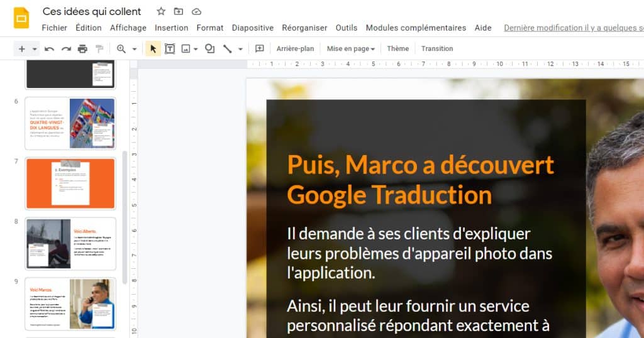Open the Modules complémentaires menu
The image size is (644, 338).
416,28
